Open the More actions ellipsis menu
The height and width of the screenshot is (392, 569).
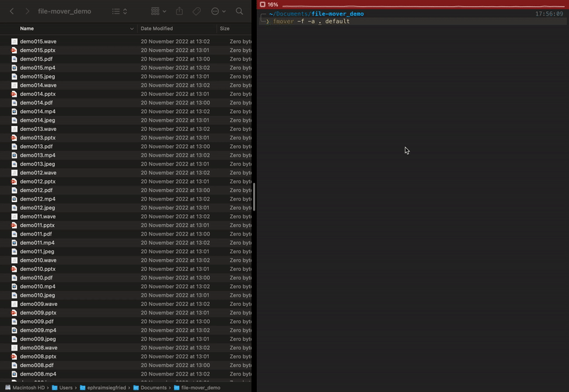pos(218,11)
